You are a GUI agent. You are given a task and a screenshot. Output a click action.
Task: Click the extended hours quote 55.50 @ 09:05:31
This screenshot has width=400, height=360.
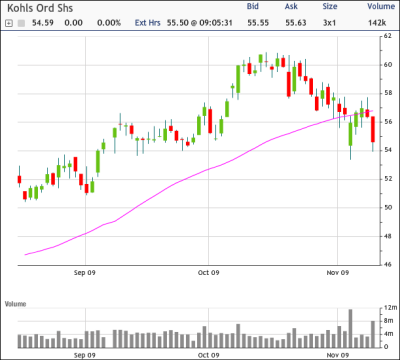200,23
